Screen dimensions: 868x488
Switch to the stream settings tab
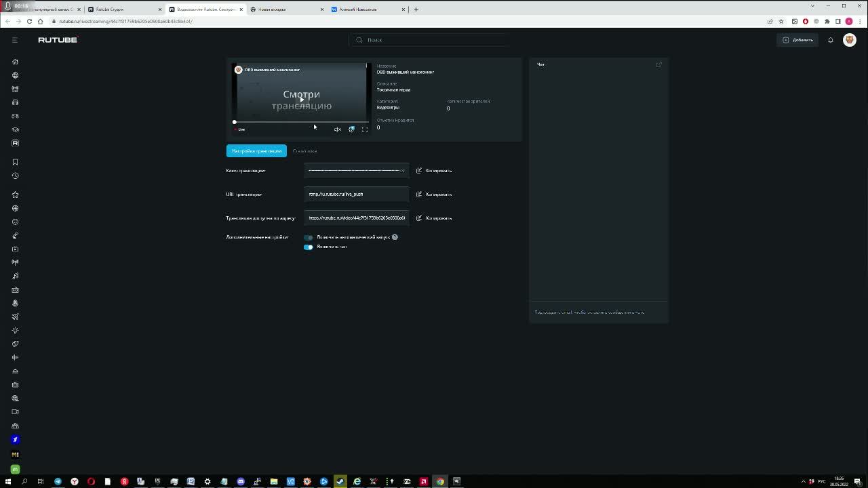click(x=256, y=150)
